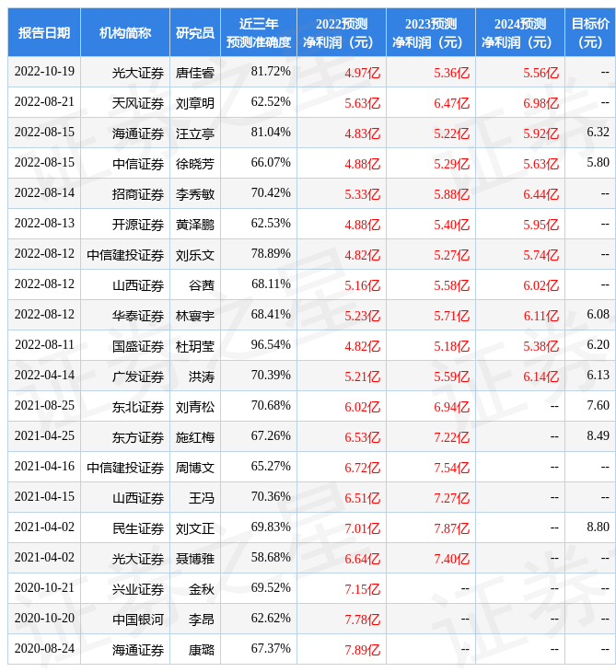Click the 机构简称 column header
Image resolution: width=616 pixels, height=672 pixels.
point(125,32)
